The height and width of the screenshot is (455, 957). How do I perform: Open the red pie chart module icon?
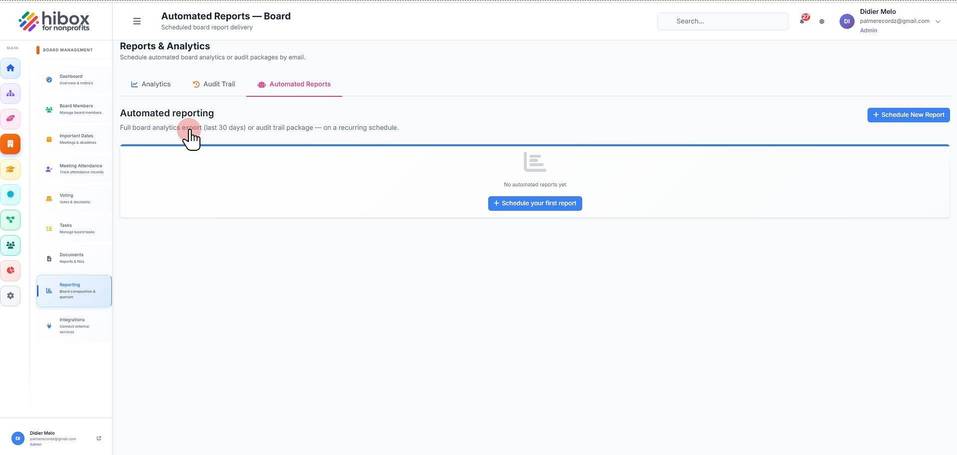[x=10, y=271]
